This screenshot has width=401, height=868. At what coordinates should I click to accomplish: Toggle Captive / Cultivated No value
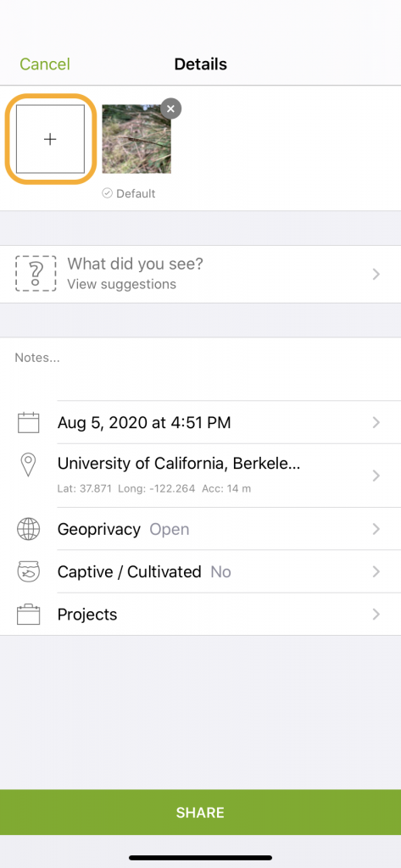(221, 572)
